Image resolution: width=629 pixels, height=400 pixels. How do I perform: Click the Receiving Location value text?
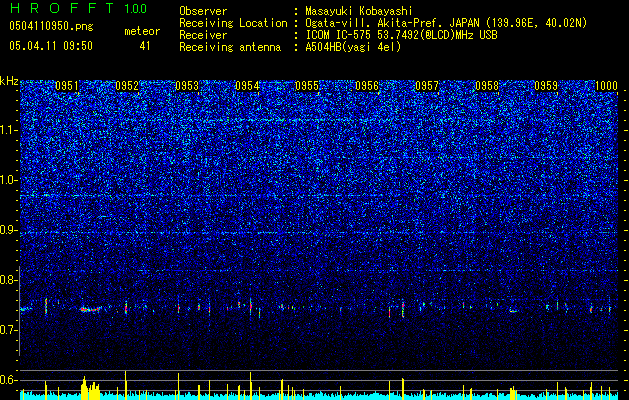tap(446, 23)
